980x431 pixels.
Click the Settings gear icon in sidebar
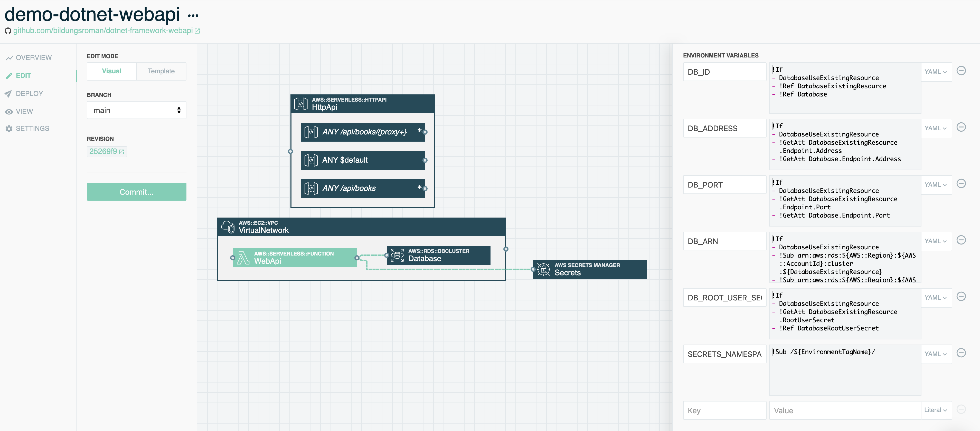pyautogui.click(x=9, y=129)
